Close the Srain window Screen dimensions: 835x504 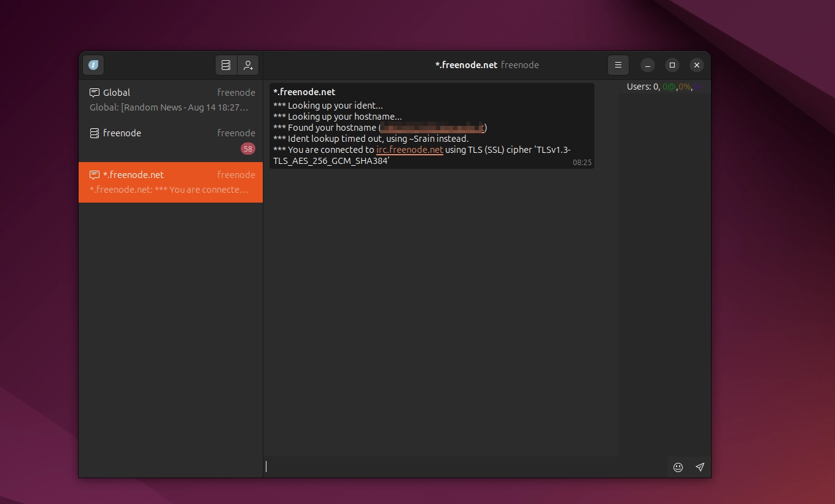point(697,65)
